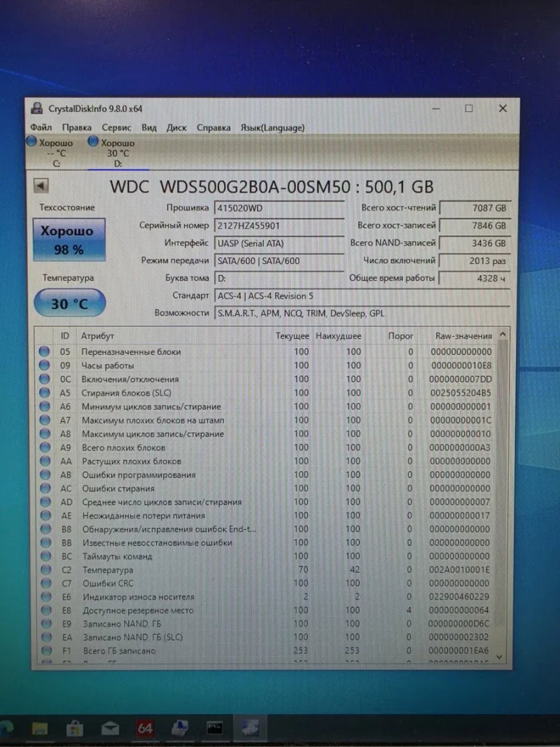
Task: Open the Язык(Language) menu
Action: [x=272, y=127]
